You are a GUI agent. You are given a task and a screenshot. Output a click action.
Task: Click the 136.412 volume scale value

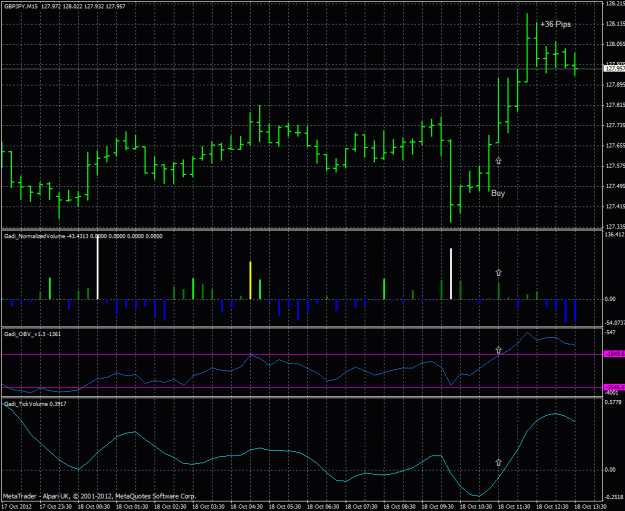click(615, 235)
